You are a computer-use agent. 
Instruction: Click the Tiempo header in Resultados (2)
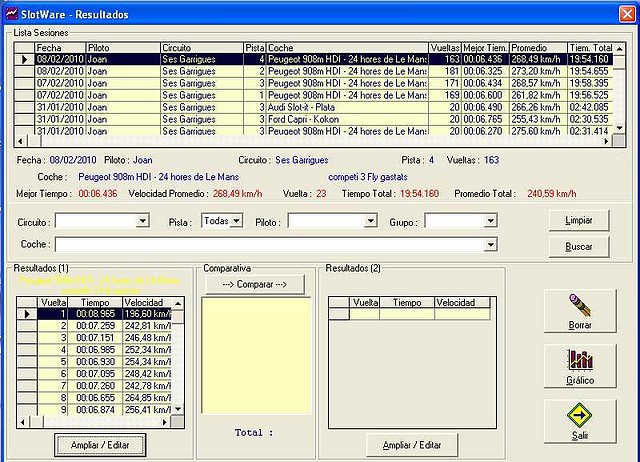(407, 302)
